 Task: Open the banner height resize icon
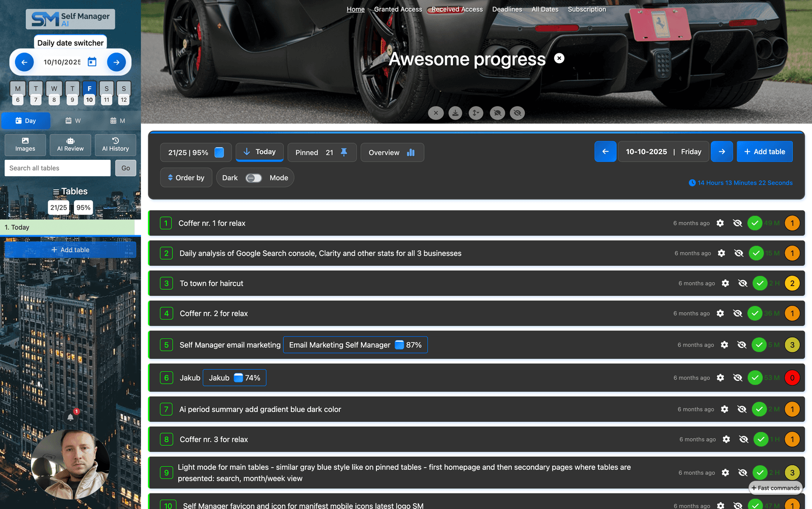(x=476, y=113)
